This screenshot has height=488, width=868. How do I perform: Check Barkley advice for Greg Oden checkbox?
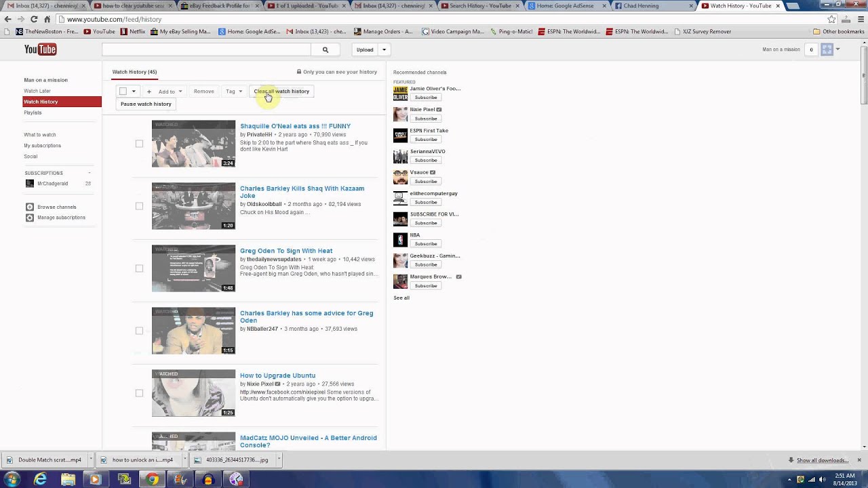139,331
